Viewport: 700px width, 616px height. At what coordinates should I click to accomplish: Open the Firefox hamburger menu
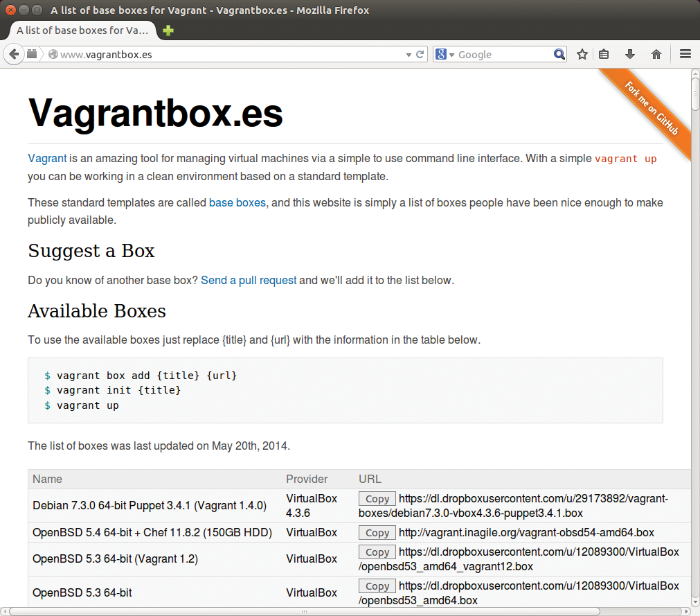pos(685,54)
